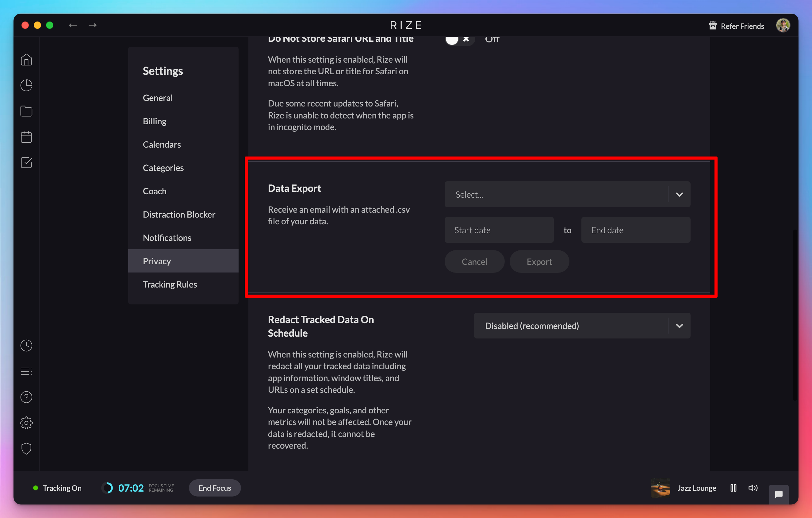The height and width of the screenshot is (518, 812).
Task: Go back with the left arrow
Action: pyautogui.click(x=73, y=25)
